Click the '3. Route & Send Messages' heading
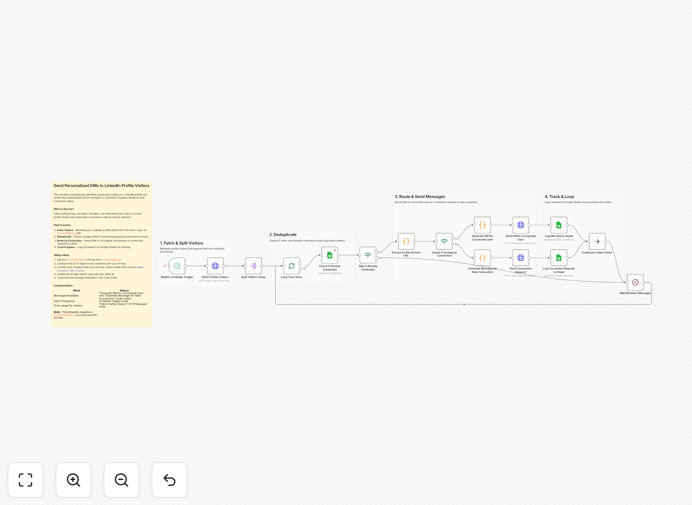The width and height of the screenshot is (692, 505). coord(420,196)
